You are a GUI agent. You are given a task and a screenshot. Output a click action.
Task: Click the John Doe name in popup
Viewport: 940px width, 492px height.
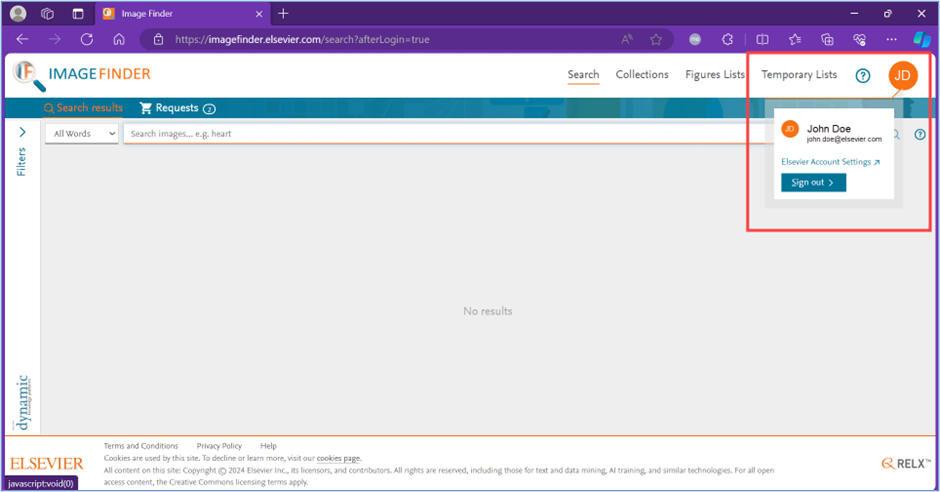click(828, 128)
